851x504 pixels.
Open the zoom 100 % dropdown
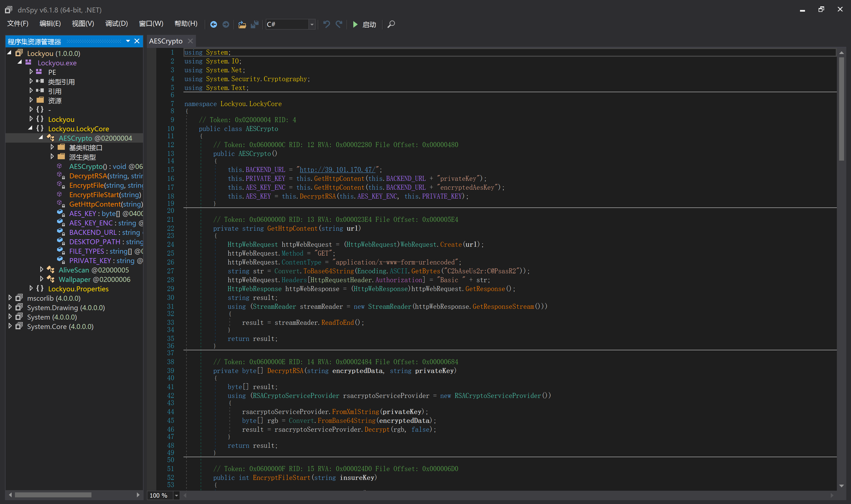coord(177,495)
